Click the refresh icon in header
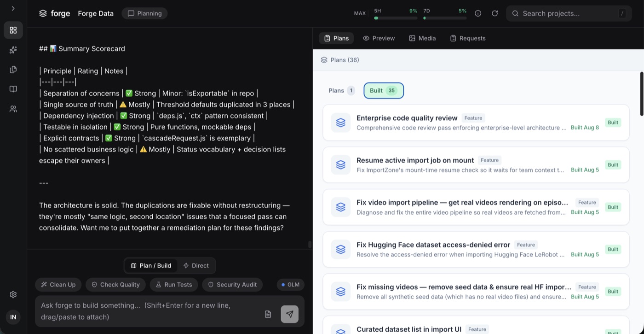The image size is (644, 334). coord(494,13)
